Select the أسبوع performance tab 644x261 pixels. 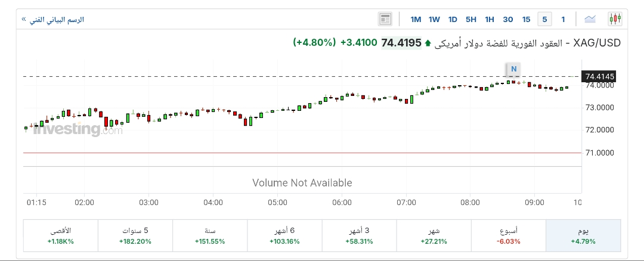(508, 235)
